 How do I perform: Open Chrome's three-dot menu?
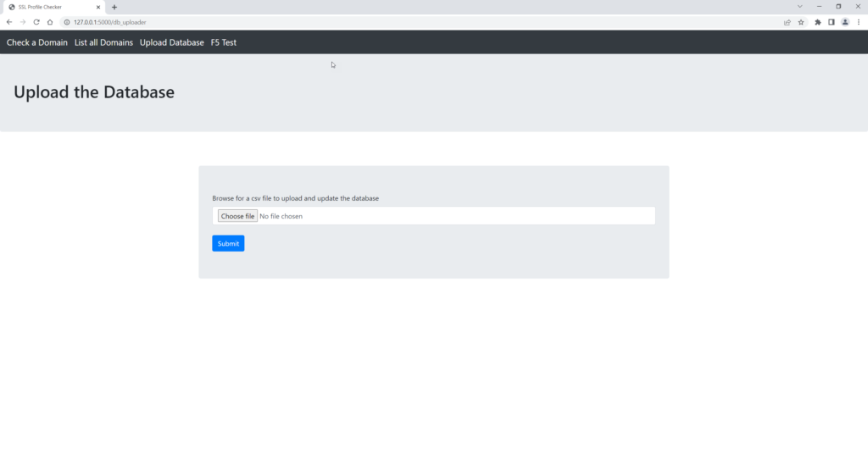click(x=858, y=22)
